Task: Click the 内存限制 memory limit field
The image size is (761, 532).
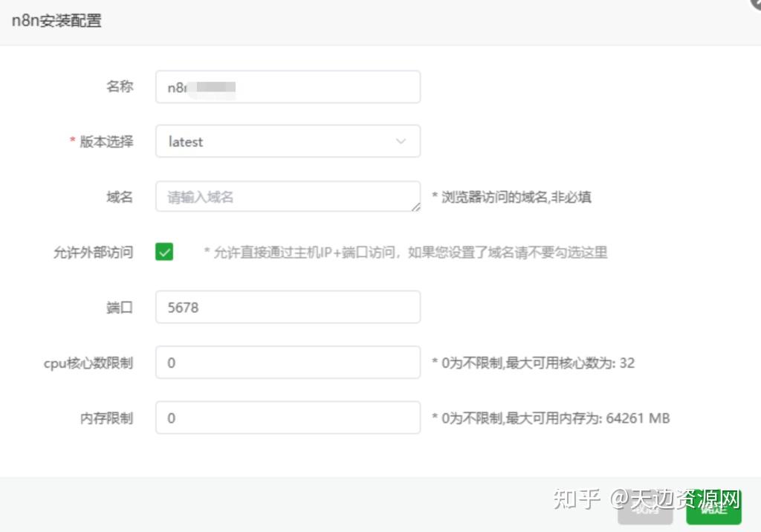Action: point(288,418)
